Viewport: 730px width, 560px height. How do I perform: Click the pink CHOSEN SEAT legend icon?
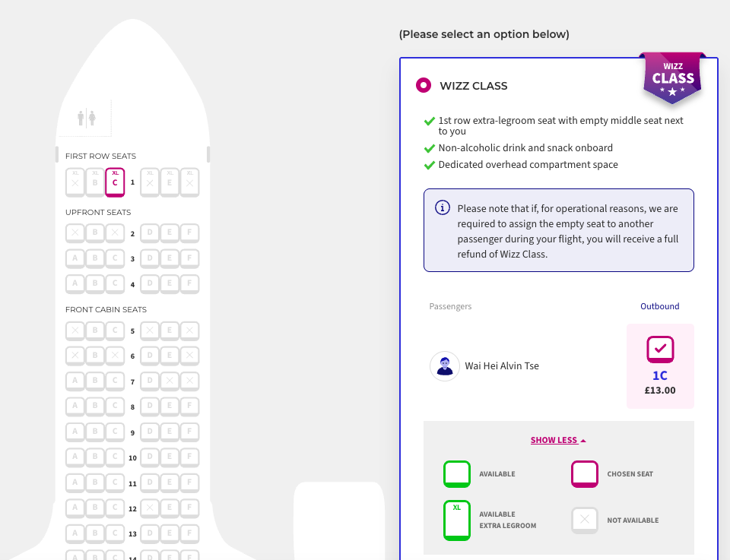[x=584, y=473]
